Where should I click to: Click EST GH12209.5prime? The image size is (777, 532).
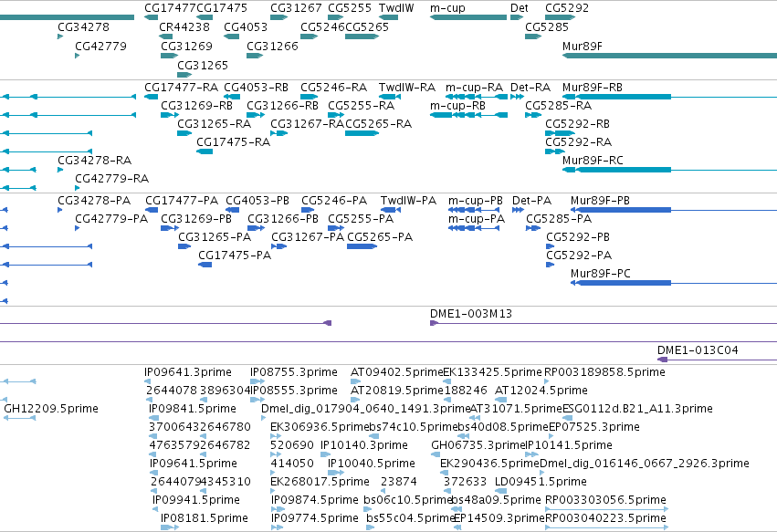51,409
